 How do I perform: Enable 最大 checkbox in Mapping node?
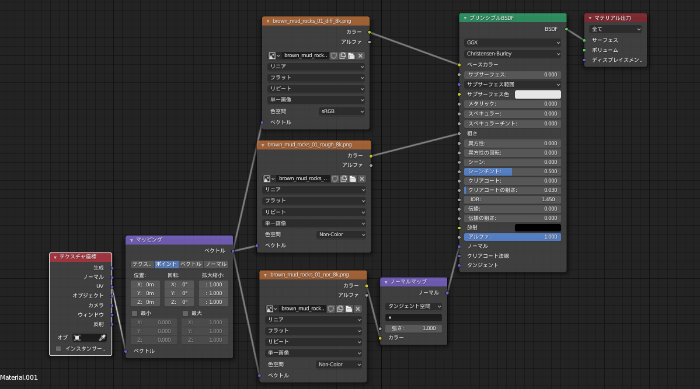click(185, 314)
